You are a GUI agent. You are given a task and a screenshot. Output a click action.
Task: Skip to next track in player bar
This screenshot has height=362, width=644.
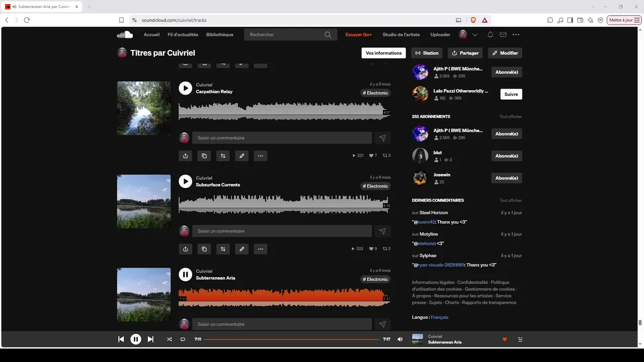pos(150,339)
